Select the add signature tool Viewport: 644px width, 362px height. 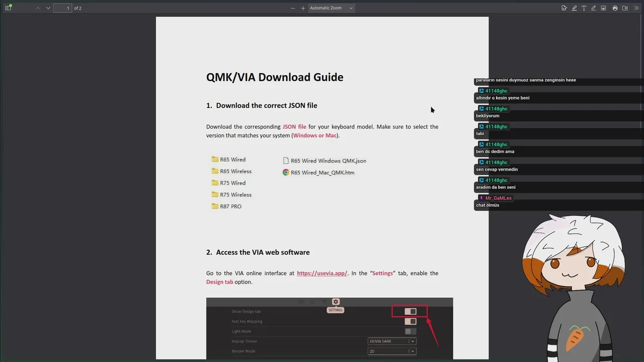[564, 8]
